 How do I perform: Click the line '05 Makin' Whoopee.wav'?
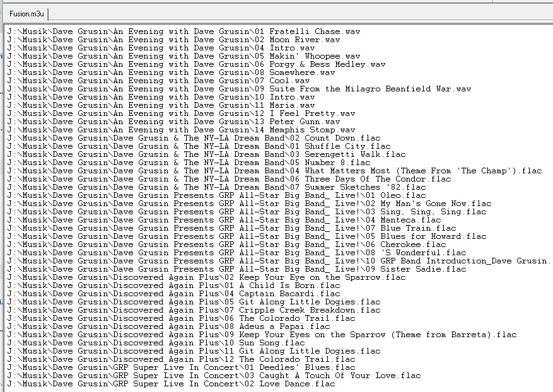pyautogui.click(x=183, y=56)
